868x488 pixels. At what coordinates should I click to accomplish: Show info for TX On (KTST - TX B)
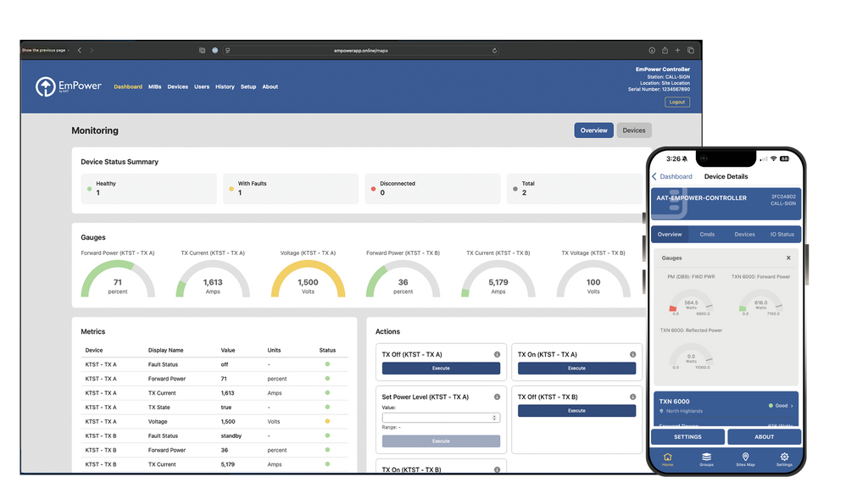pos(497,469)
